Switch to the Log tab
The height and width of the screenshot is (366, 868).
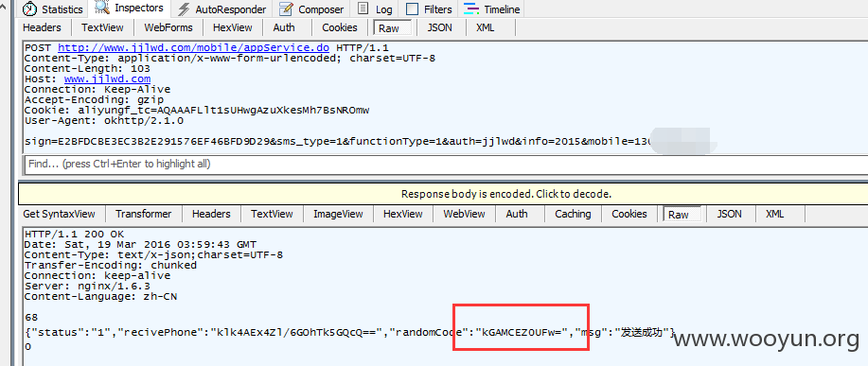pos(376,9)
